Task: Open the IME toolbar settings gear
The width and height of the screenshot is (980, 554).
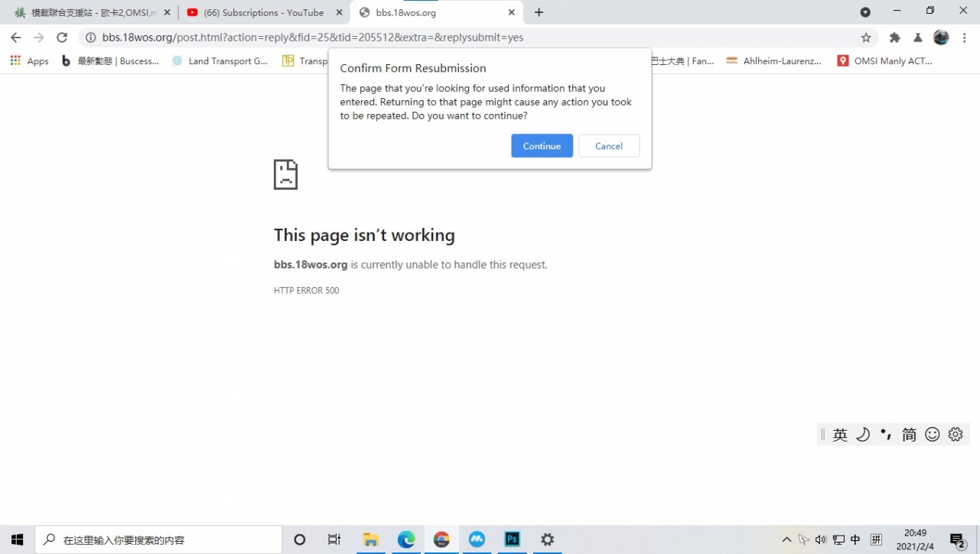Action: [955, 435]
